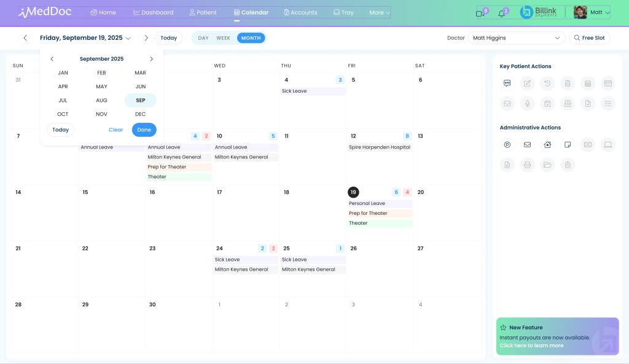The width and height of the screenshot is (629, 364).
Task: Open the Matt profile menu chevron
Action: coord(608,12)
